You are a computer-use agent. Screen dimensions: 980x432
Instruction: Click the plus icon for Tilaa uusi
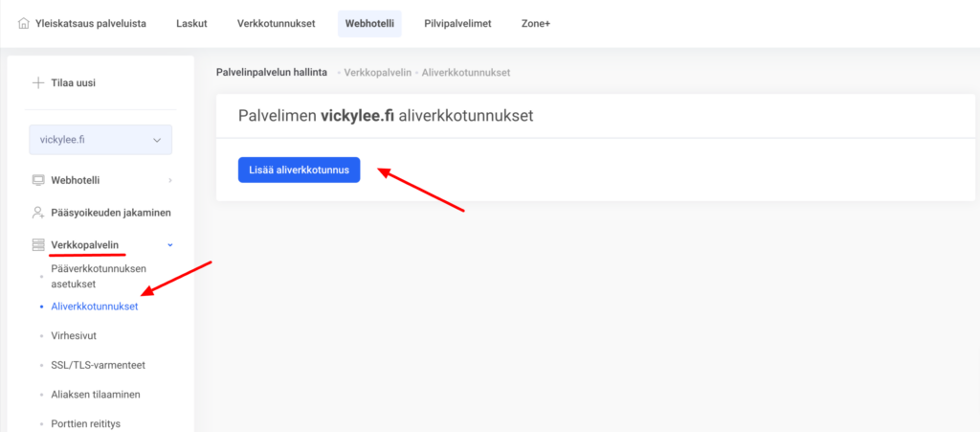point(38,83)
